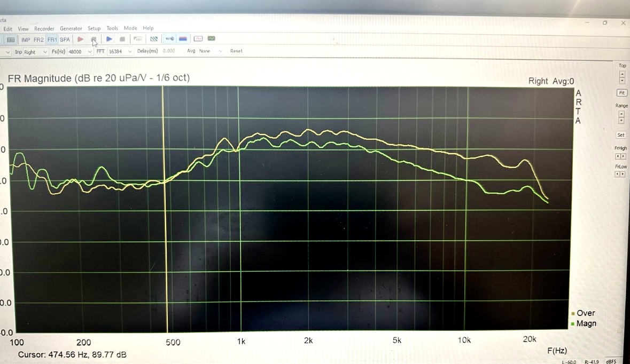The width and height of the screenshot is (630, 364).
Task: Click the red curve graph icon
Action: [198, 39]
